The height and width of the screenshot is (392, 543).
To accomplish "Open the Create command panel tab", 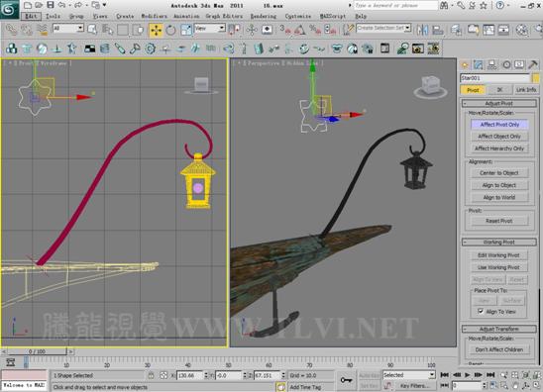I will click(465, 64).
